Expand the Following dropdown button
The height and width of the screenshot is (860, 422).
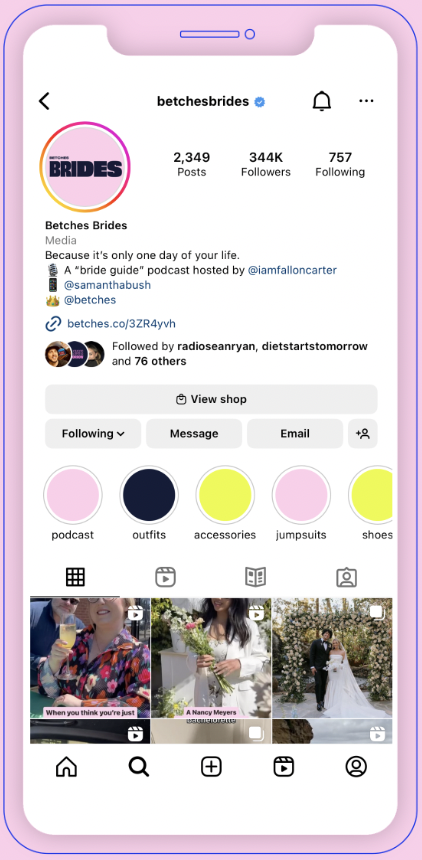point(93,433)
